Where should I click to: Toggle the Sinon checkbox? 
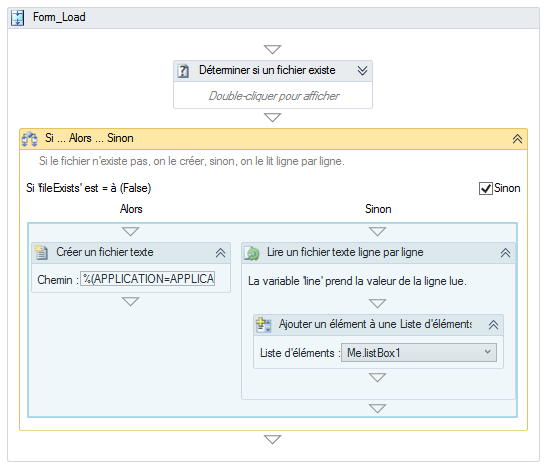[x=485, y=188]
